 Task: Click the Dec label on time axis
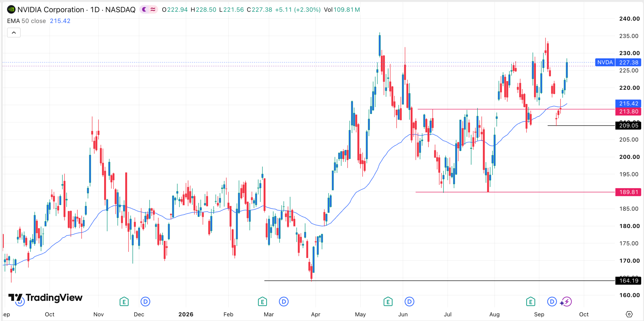tap(139, 314)
